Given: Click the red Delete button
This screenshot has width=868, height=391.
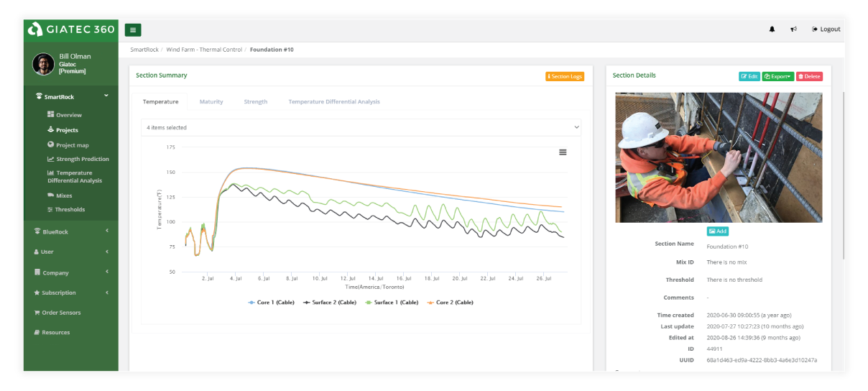Looking at the screenshot, I should [809, 76].
